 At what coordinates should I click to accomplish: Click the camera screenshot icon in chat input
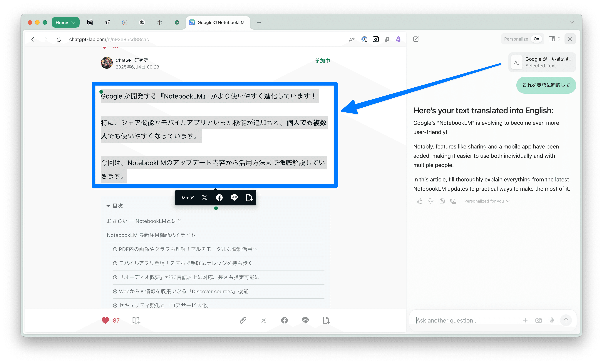pyautogui.click(x=538, y=320)
